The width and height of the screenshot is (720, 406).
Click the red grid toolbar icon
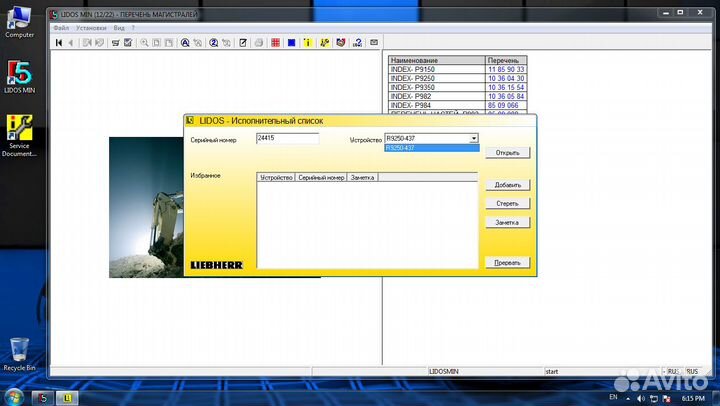[x=275, y=43]
